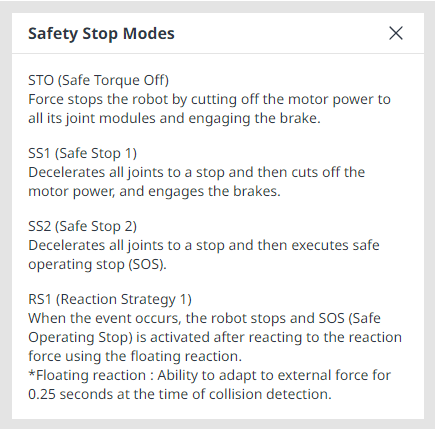Click the word 'Strategy' in the RS1 heading
Screen dimensions: 435x429
(148, 300)
